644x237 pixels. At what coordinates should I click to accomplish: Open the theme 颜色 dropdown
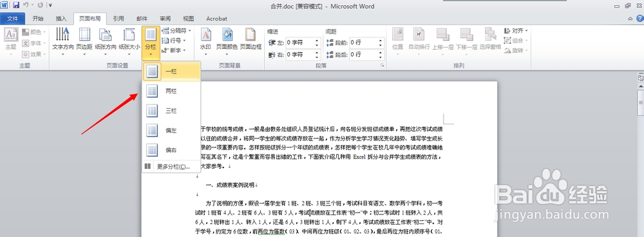34,32
